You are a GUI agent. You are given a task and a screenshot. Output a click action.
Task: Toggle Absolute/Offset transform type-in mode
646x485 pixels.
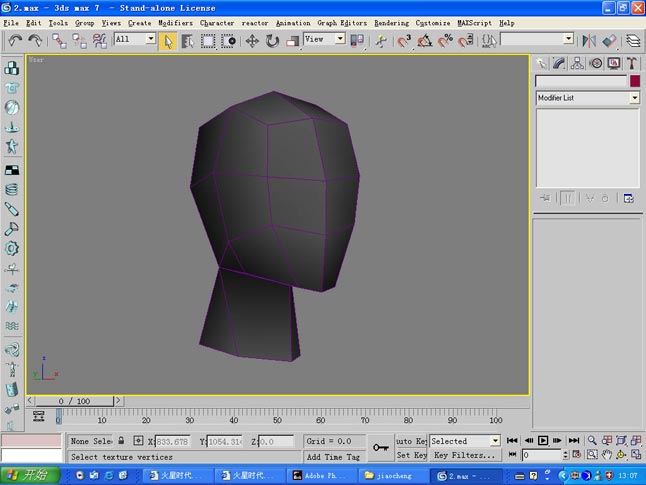(138, 441)
